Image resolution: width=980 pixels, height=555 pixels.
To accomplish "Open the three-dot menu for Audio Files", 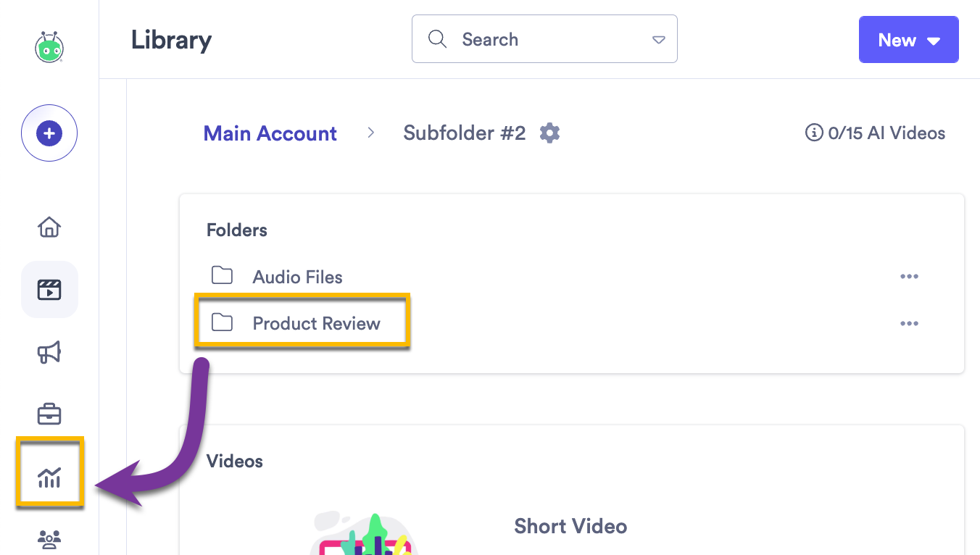I will point(910,276).
